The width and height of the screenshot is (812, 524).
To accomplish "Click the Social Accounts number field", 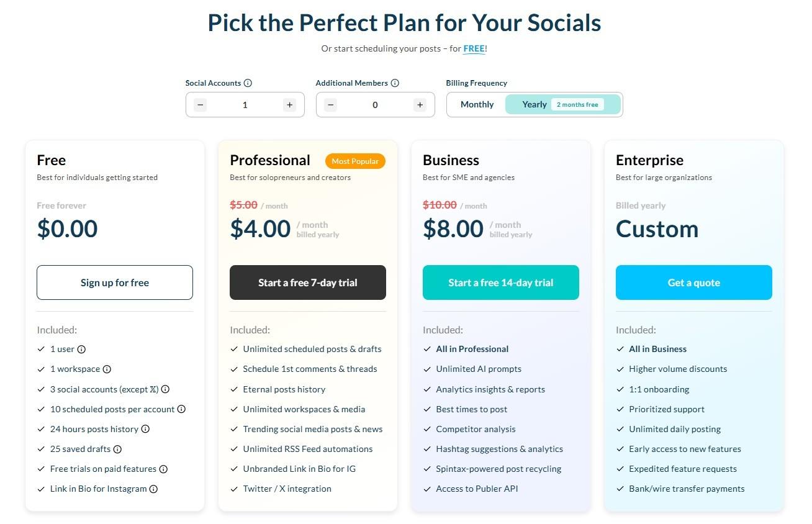I will tap(245, 104).
